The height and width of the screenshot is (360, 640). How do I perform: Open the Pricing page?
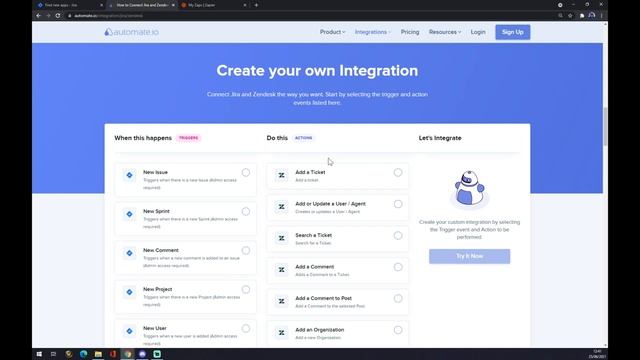[410, 32]
